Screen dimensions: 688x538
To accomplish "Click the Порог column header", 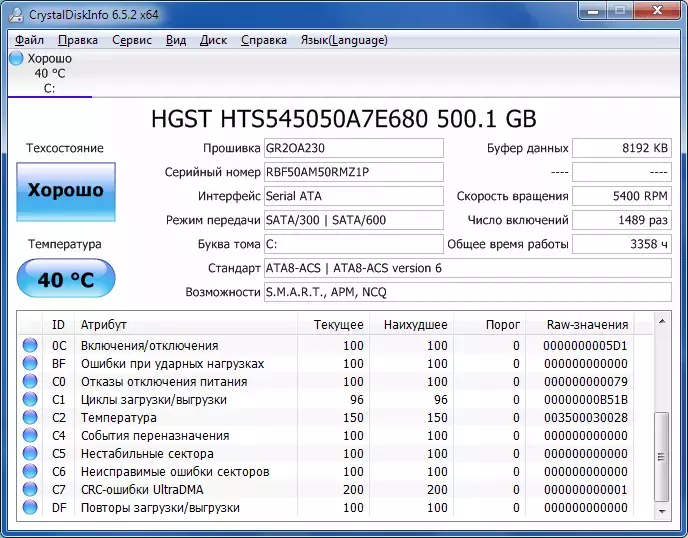I will point(490,325).
